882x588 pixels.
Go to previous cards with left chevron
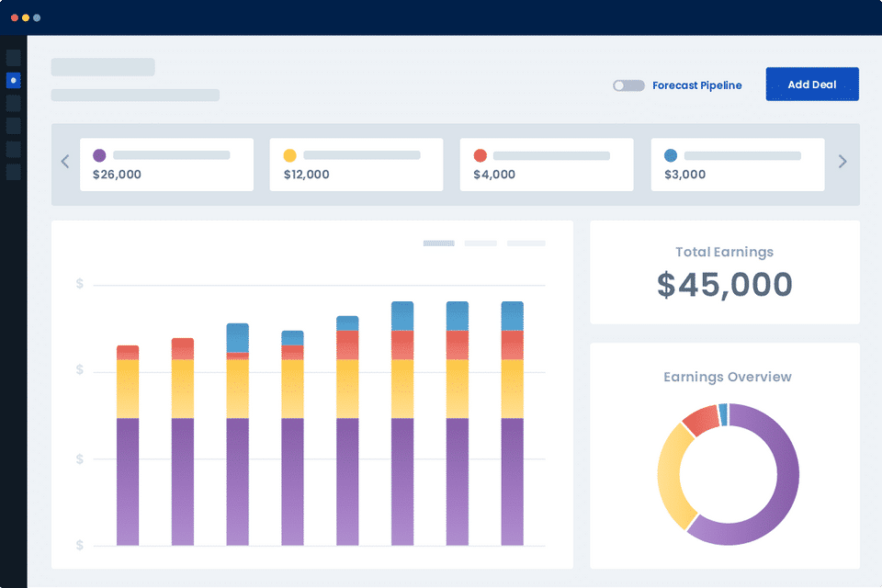(x=65, y=162)
